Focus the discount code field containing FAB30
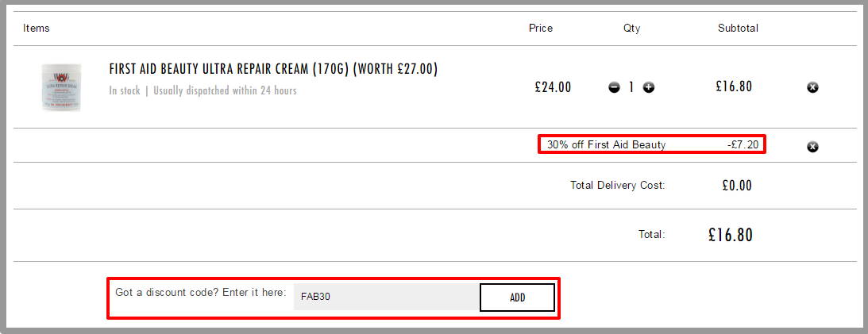This screenshot has height=334, width=868. 387,297
